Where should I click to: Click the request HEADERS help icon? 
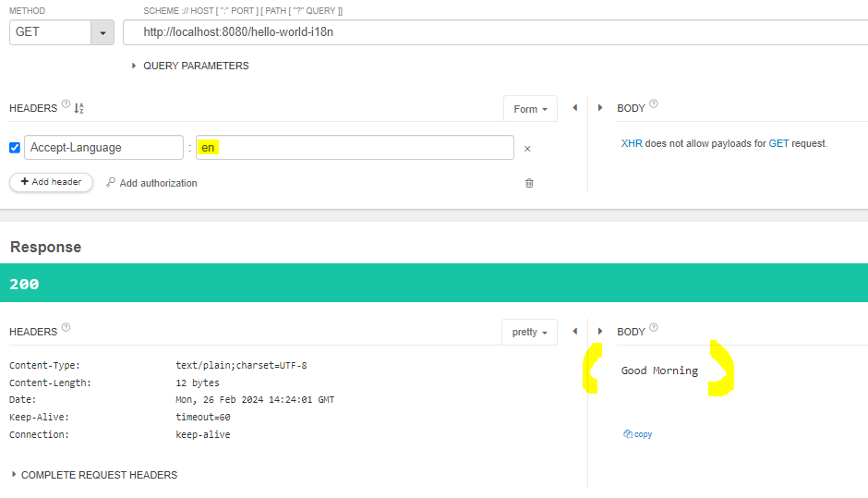(66, 103)
